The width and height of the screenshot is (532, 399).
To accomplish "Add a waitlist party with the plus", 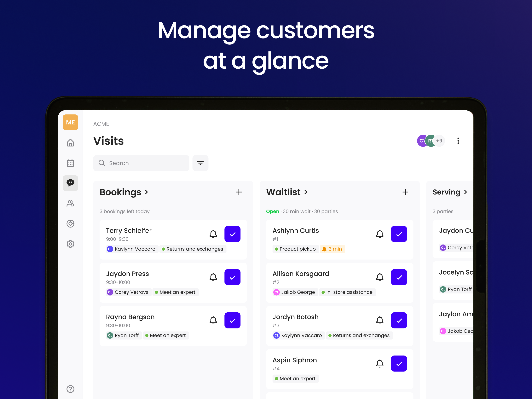I will click(x=405, y=192).
